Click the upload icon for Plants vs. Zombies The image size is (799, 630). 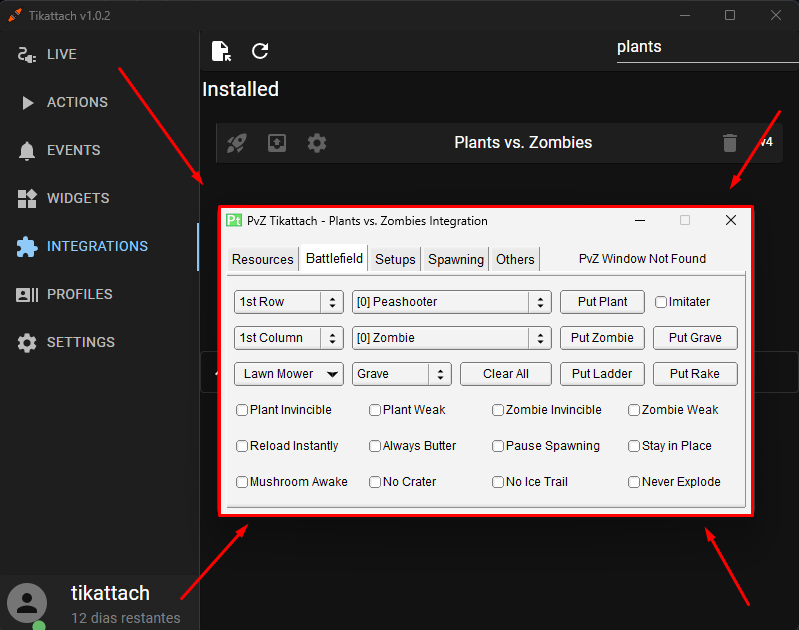(x=277, y=143)
